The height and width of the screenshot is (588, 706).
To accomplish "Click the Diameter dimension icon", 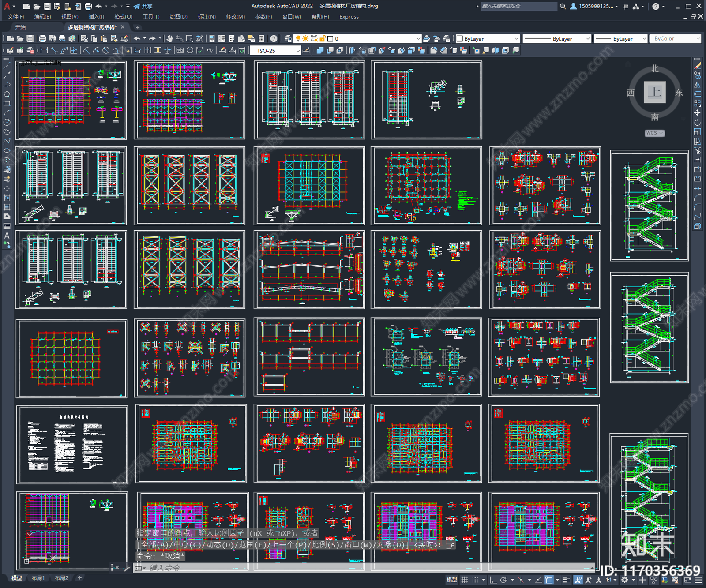I will (106, 50).
